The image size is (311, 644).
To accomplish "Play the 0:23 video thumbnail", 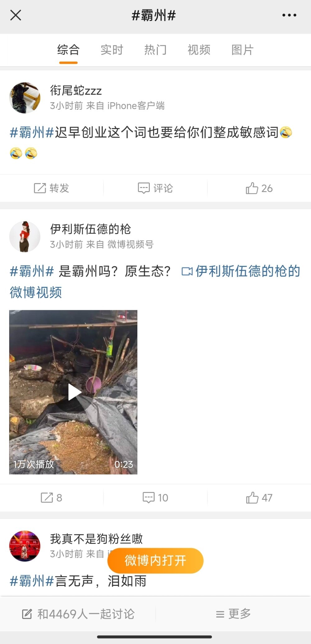I will click(73, 392).
